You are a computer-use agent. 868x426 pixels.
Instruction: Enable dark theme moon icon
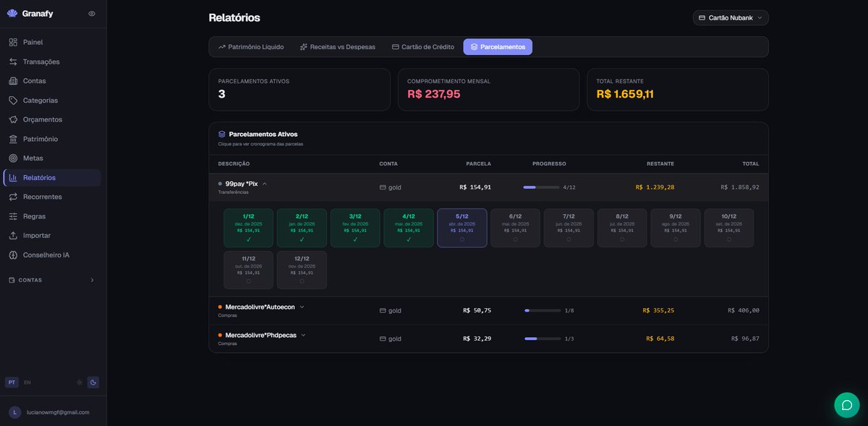click(x=93, y=383)
